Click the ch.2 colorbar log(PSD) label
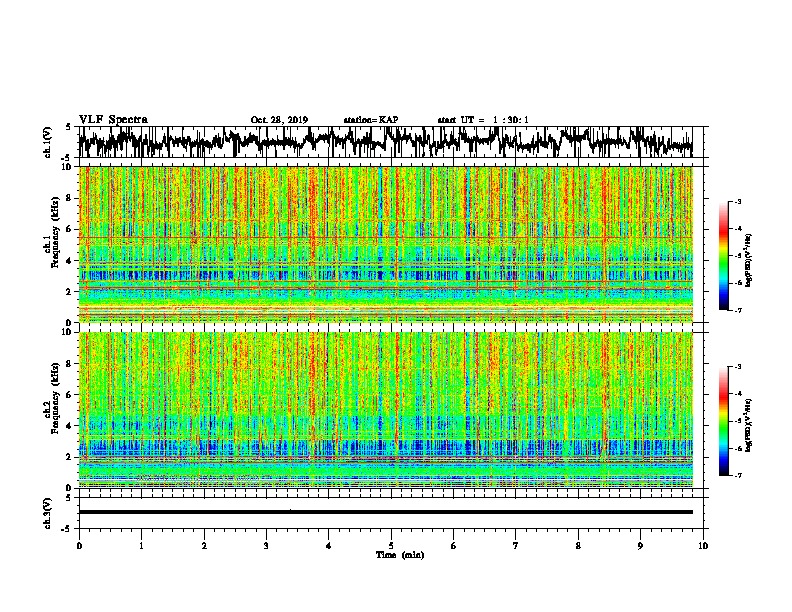Screen dimensions: 792x612 coord(748,425)
